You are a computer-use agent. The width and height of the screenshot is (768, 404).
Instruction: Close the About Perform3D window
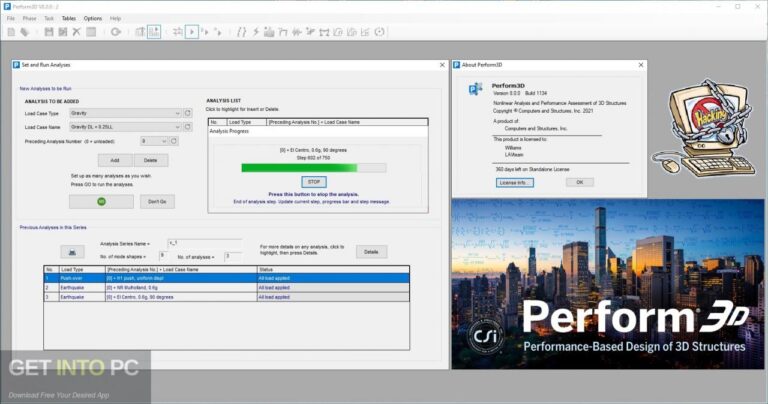pos(641,65)
